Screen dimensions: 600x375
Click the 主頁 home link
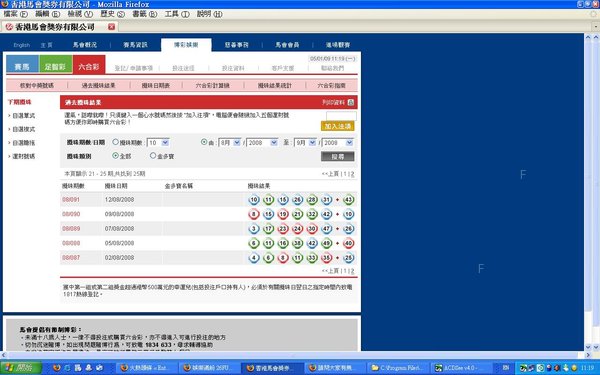[x=46, y=45]
